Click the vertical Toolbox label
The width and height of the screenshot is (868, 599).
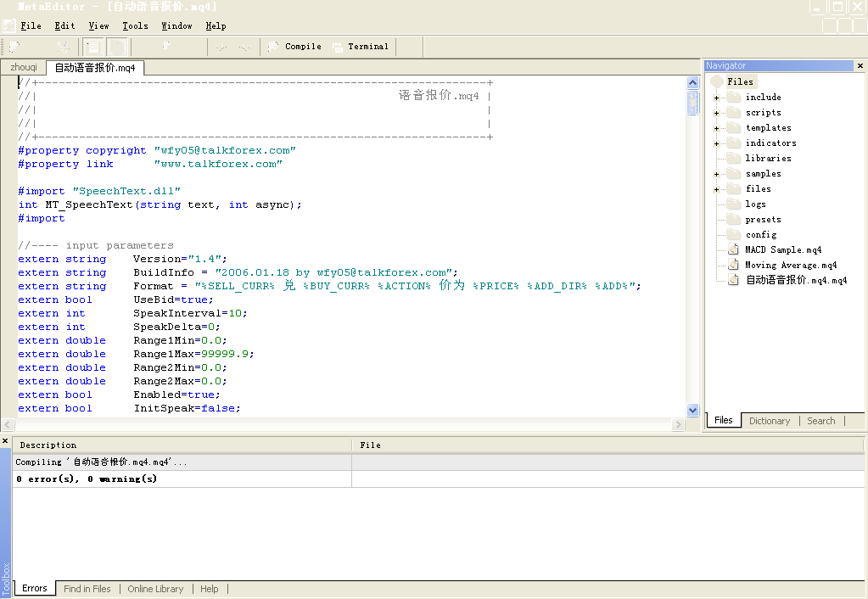coord(6,579)
